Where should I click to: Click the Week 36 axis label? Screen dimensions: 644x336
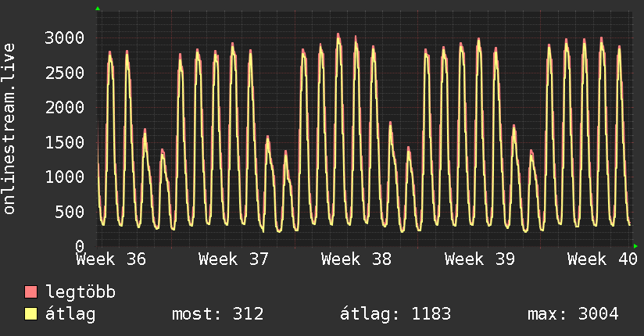coord(111,259)
